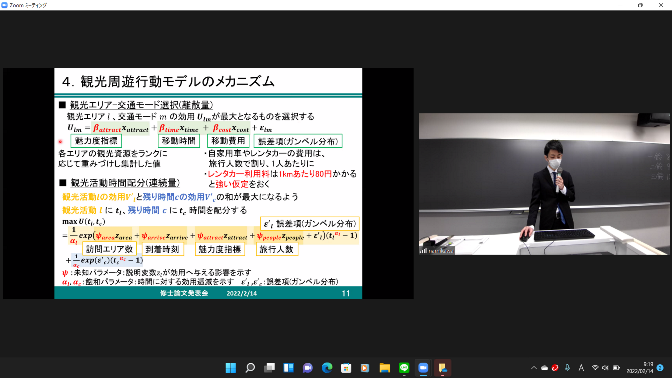Screen dimensions: 672x378
Task: Open the notification center badge
Action: 660,368
